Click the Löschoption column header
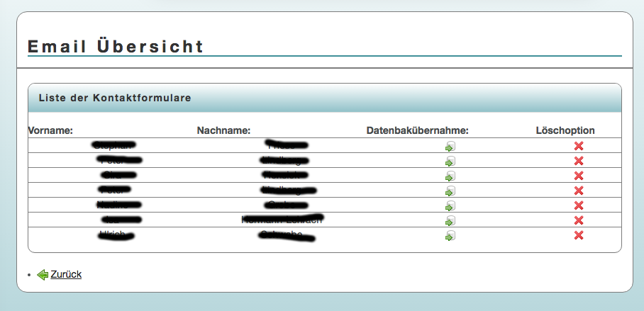The height and width of the screenshot is (311, 644). tap(565, 130)
